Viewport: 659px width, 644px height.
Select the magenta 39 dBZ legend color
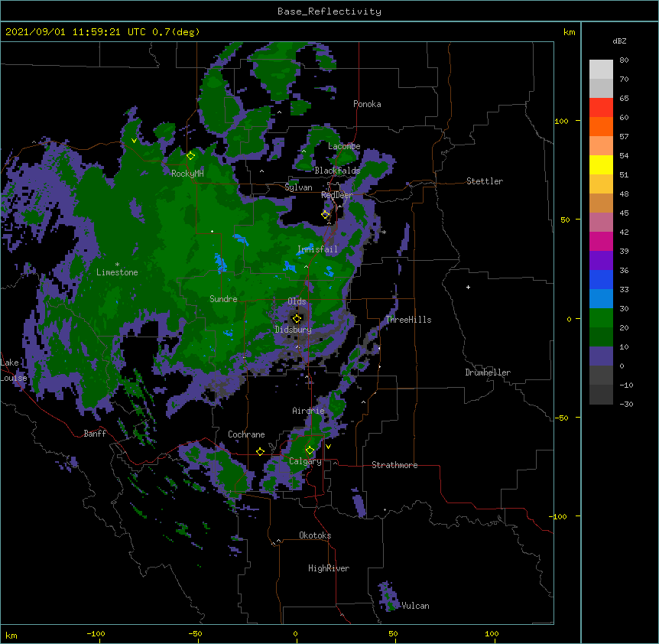tap(601, 241)
